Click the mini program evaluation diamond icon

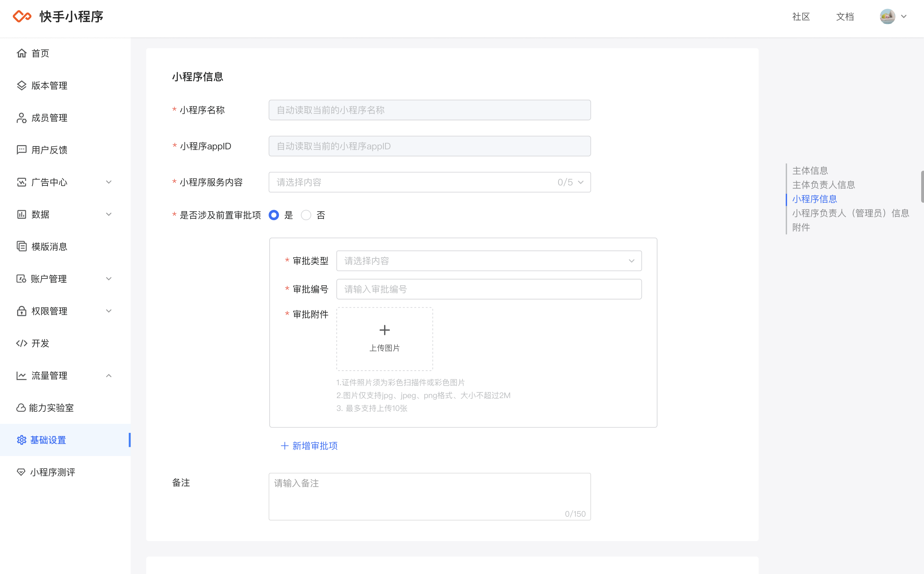[21, 472]
